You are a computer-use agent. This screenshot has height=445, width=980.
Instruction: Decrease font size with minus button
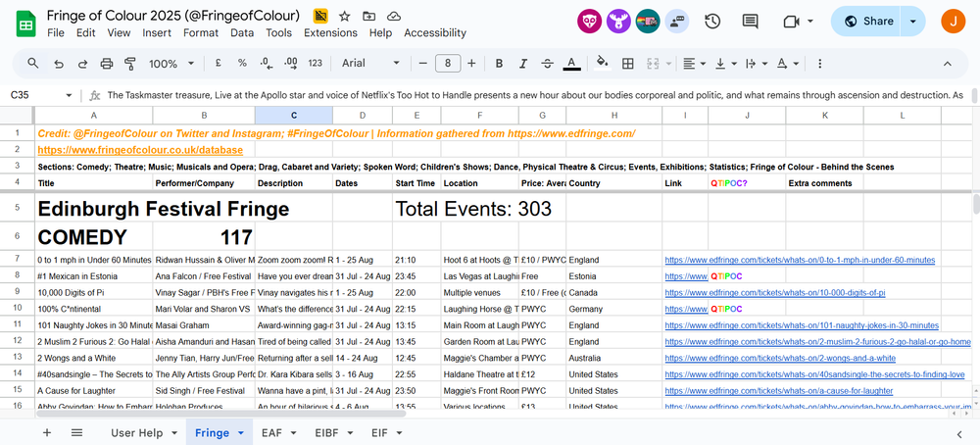click(423, 63)
